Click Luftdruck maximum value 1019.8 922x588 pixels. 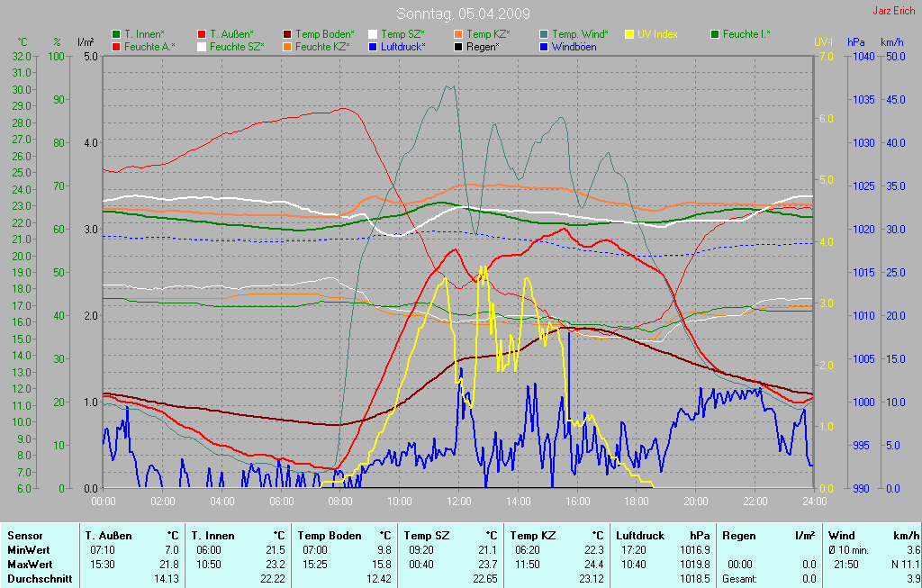pos(694,565)
